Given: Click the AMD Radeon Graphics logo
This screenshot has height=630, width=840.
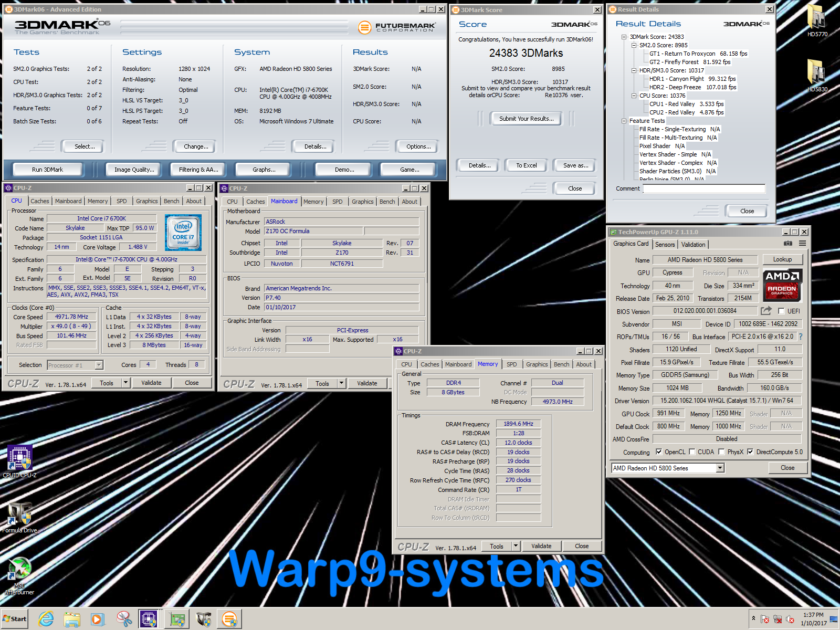Looking at the screenshot, I should [782, 285].
